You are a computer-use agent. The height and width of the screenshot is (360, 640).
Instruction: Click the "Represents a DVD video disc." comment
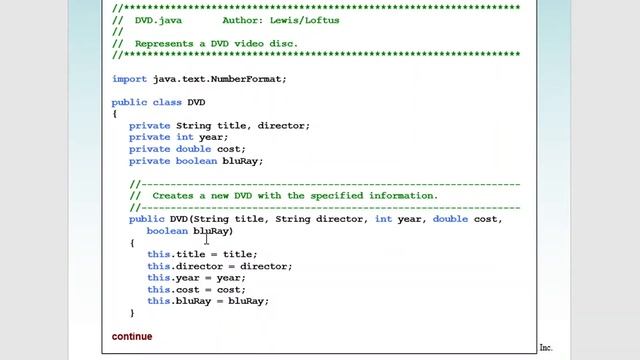(216, 44)
